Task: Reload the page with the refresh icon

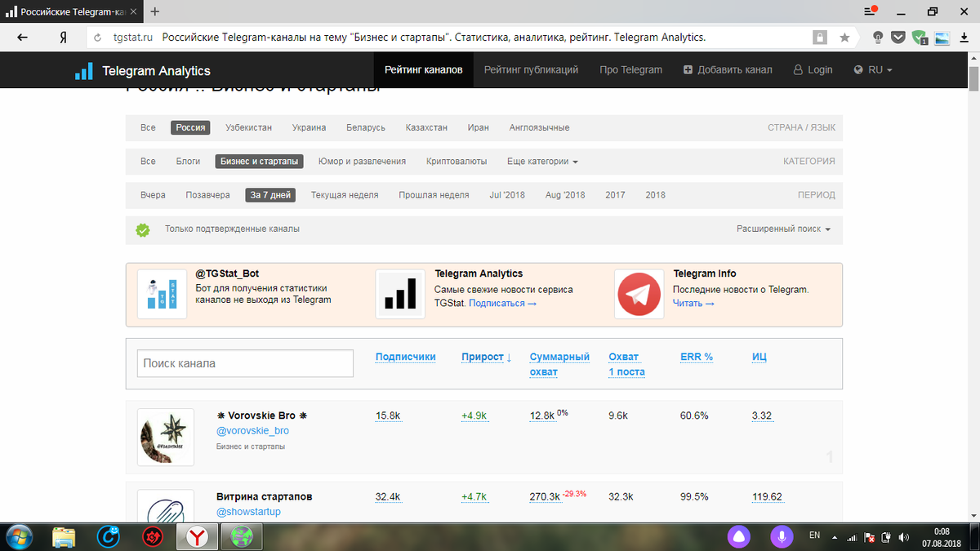Action: point(97,38)
